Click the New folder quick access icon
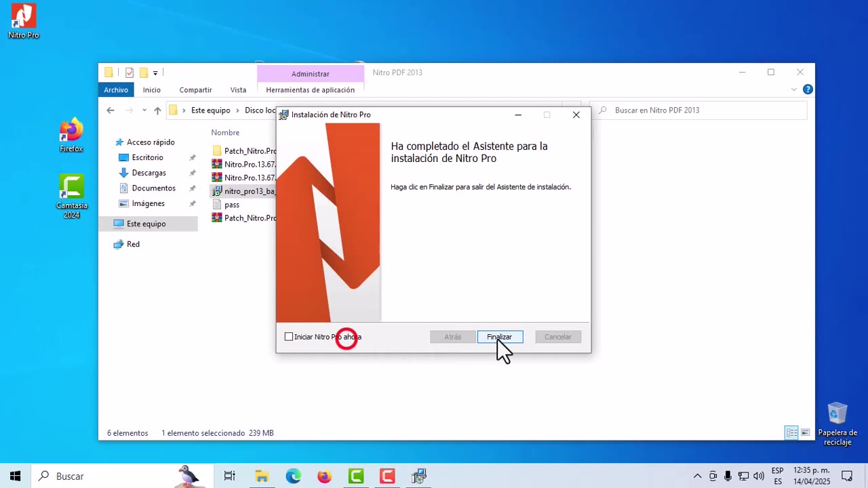The width and height of the screenshot is (868, 488). pos(143,73)
